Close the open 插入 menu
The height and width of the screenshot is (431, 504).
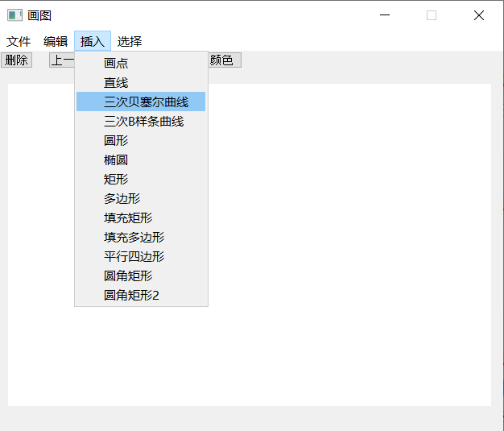point(93,42)
